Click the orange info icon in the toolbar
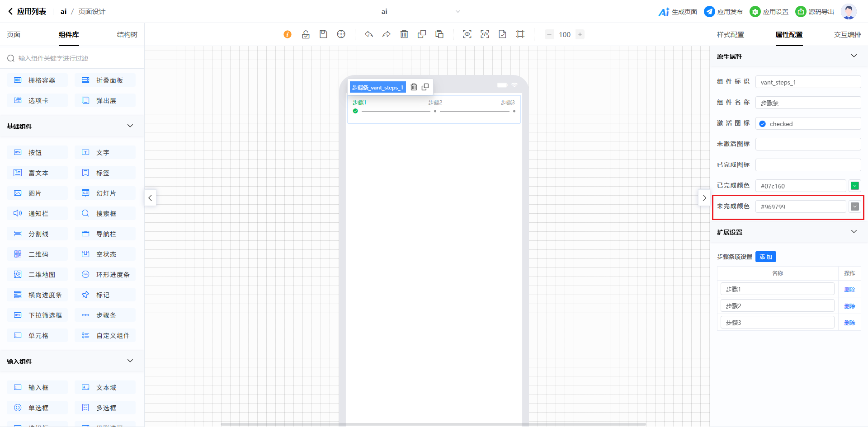Screen dimensions: 868x427 pyautogui.click(x=288, y=34)
